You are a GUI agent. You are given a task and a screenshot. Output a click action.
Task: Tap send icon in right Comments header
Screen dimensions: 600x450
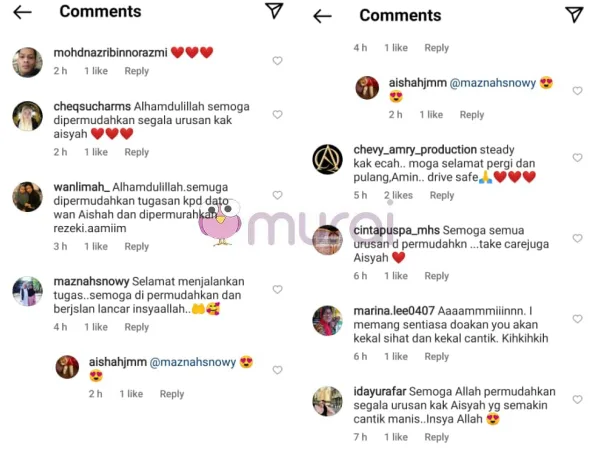tap(574, 15)
